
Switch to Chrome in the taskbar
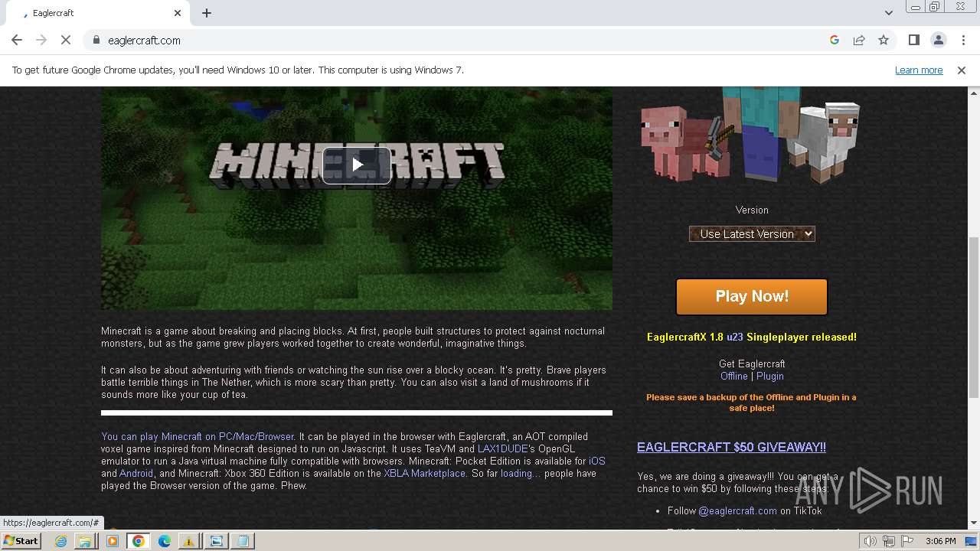click(138, 541)
